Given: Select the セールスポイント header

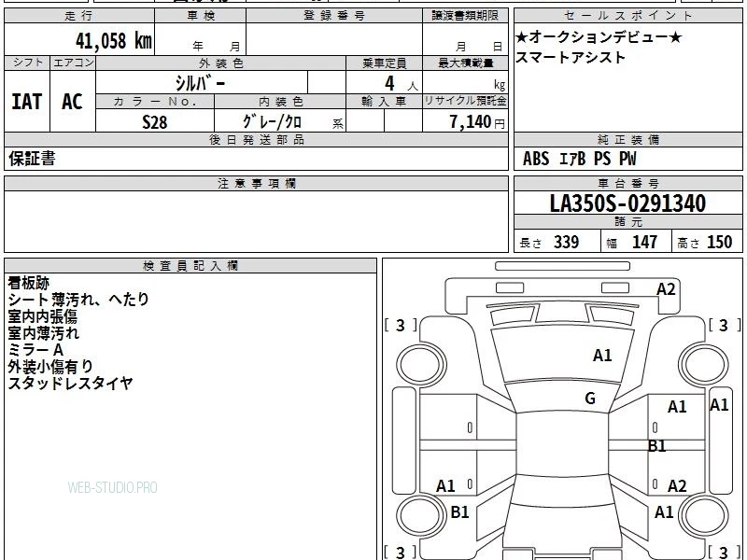Looking at the screenshot, I should click(x=627, y=16).
